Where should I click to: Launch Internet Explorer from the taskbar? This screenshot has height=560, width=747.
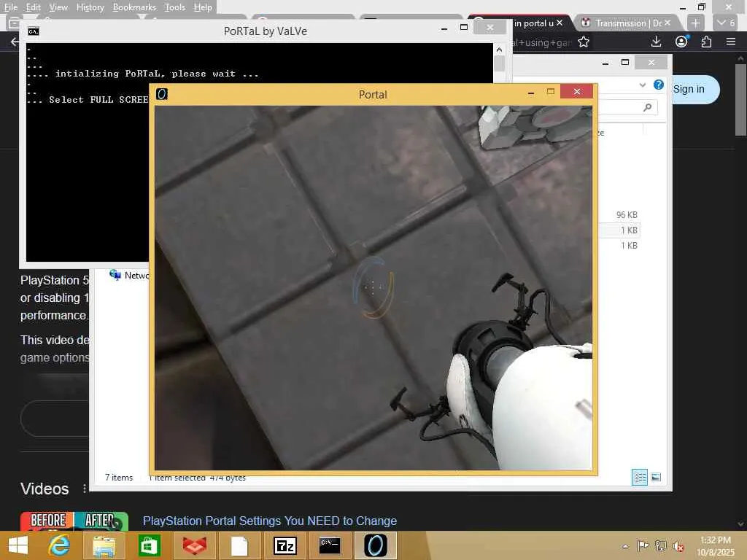point(59,545)
